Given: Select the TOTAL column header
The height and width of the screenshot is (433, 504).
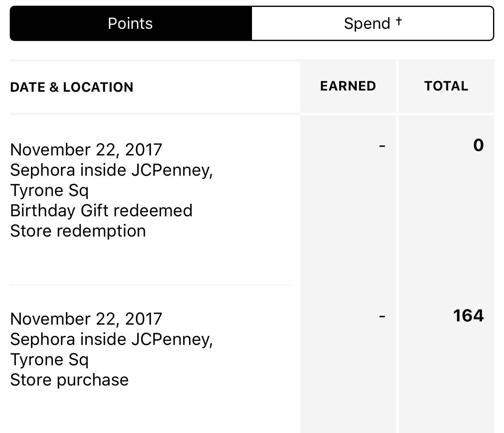Looking at the screenshot, I should [x=446, y=86].
